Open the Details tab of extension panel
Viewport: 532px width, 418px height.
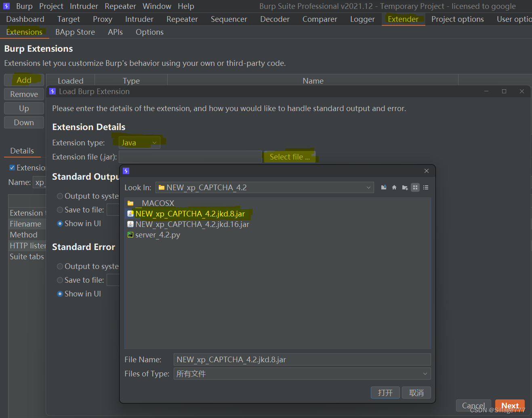pos(22,151)
